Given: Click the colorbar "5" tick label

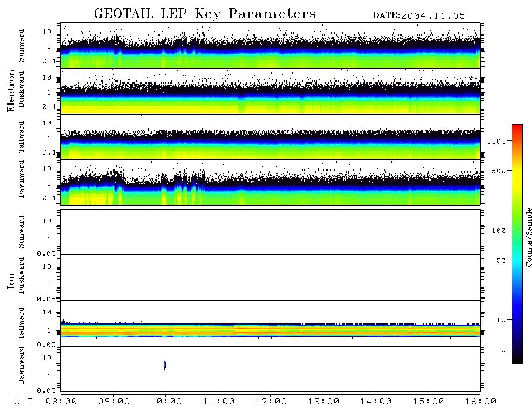Looking at the screenshot, I should (x=503, y=349).
